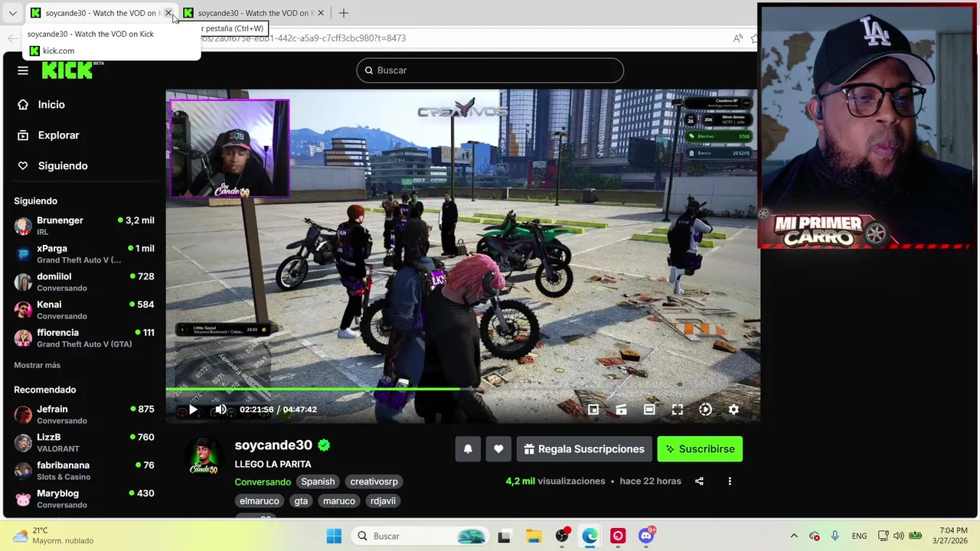This screenshot has width=980, height=551.
Task: Go to Inicio in the sidebar
Action: click(51, 105)
